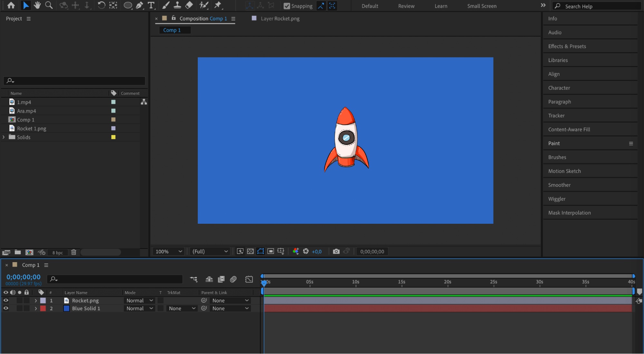Open Blue Solid 1 TrkMat dropdown
This screenshot has width=644, height=354.
(x=182, y=309)
